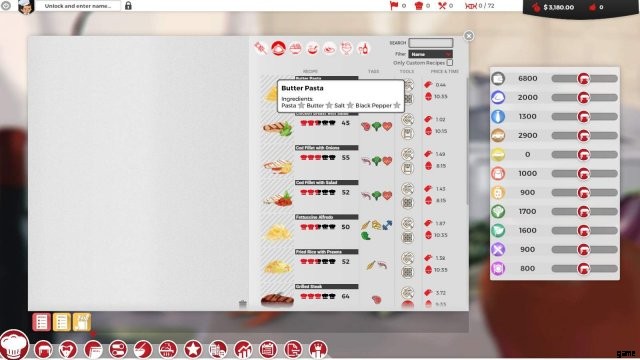Open the chef hat main menu button
This screenshot has width=640, height=360.
point(14,344)
